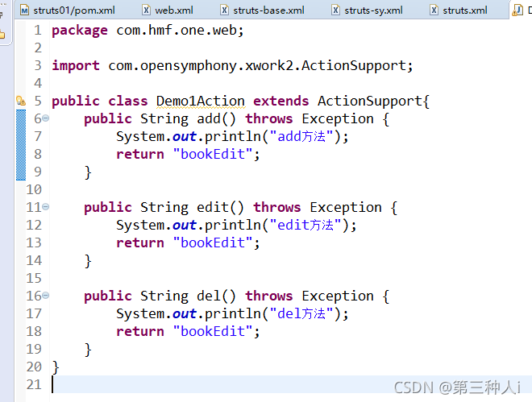The width and height of the screenshot is (532, 402).
Task: Click the add() method name
Action: click(x=209, y=118)
